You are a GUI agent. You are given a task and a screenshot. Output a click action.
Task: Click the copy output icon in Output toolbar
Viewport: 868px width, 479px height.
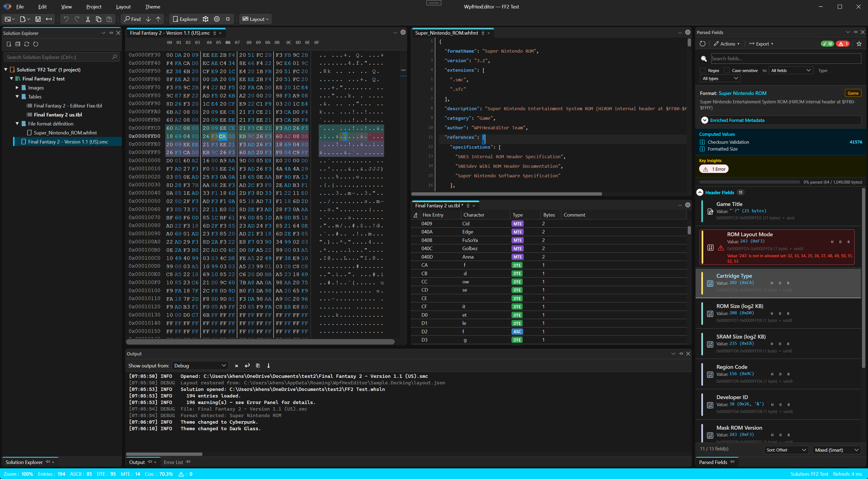[x=258, y=366]
